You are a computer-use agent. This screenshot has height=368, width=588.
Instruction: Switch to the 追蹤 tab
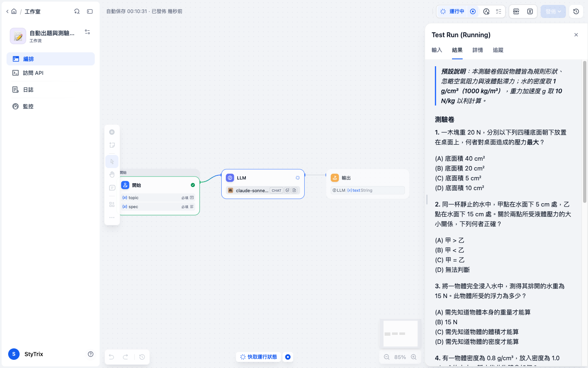click(498, 50)
